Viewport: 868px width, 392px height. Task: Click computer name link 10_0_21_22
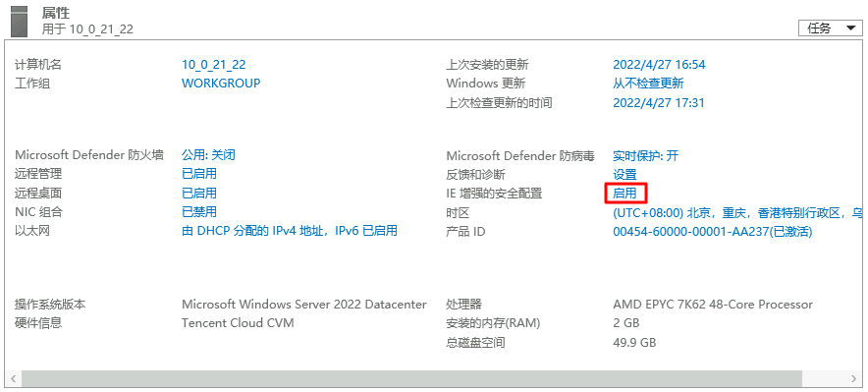[214, 65]
